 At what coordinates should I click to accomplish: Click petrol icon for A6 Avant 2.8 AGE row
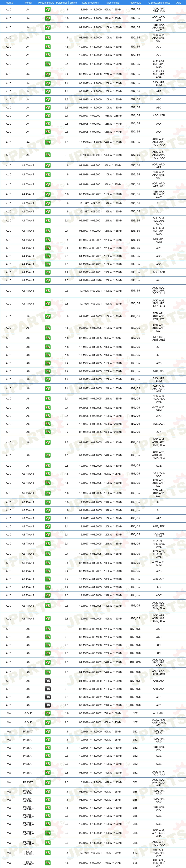tap(48, 596)
